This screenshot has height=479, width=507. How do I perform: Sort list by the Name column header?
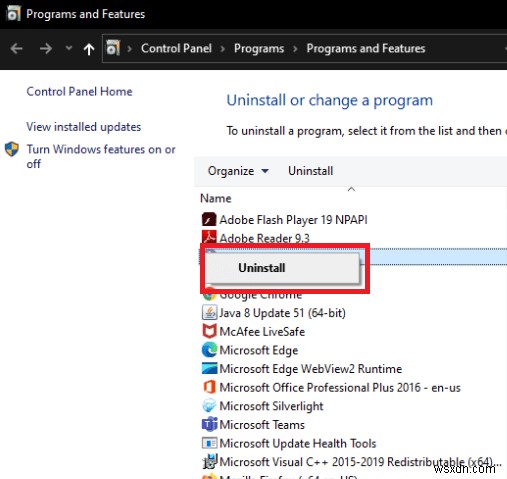point(216,198)
